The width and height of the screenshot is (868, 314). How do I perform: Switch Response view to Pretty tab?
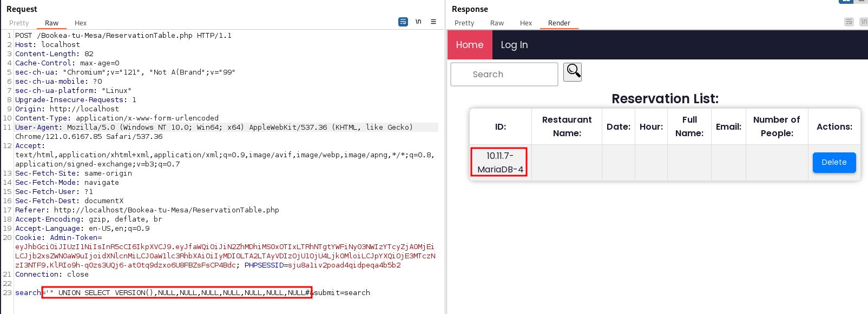[x=464, y=23]
